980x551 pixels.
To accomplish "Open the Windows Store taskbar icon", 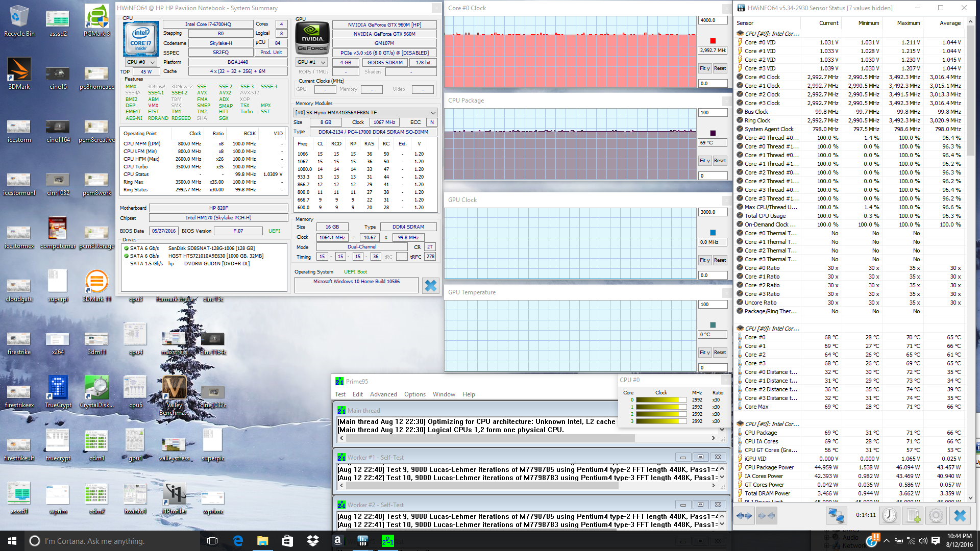I will pos(287,541).
